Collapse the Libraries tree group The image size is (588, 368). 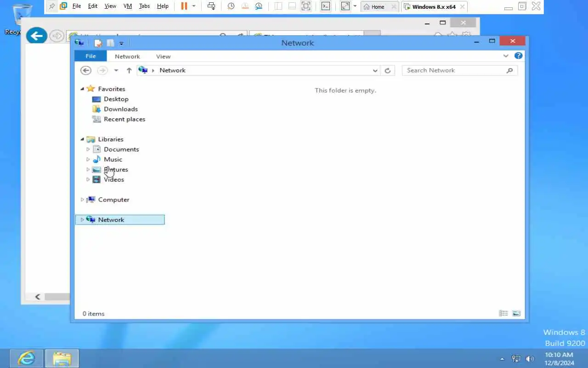(x=82, y=139)
